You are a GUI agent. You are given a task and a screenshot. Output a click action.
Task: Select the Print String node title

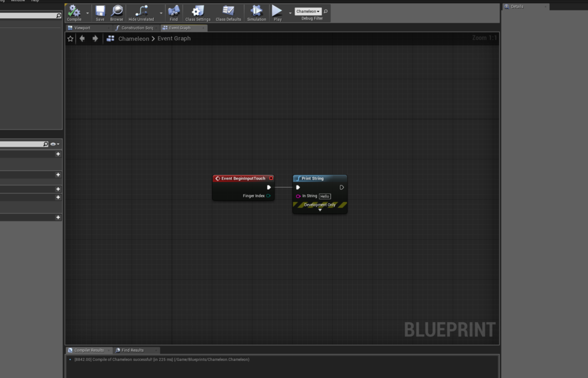click(312, 178)
